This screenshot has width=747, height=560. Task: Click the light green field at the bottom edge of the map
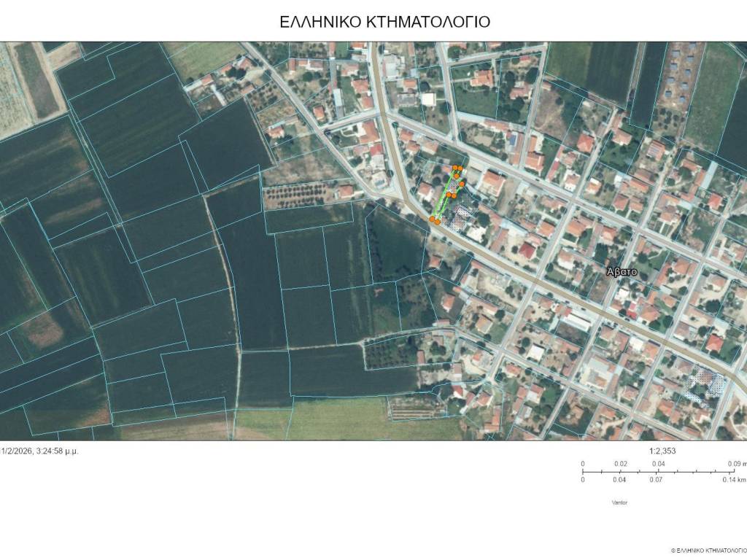(x=336, y=419)
